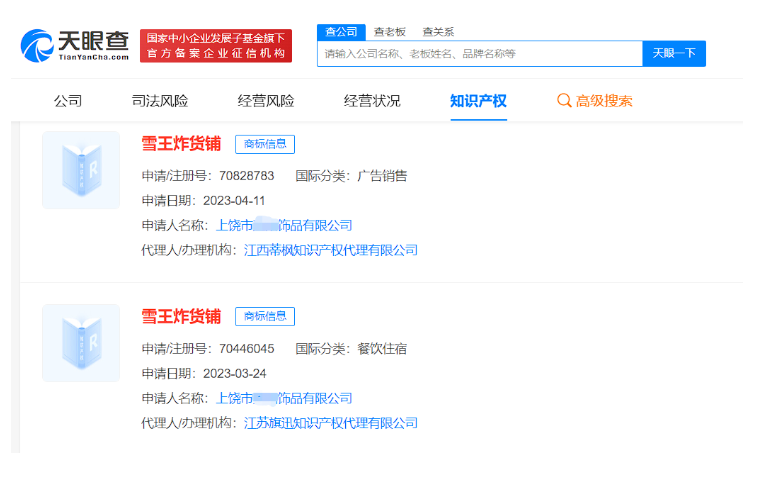761x483 pixels.
Task: Open 江西蒂枫知识产权代理有限公司 agency link
Action: pos(331,250)
